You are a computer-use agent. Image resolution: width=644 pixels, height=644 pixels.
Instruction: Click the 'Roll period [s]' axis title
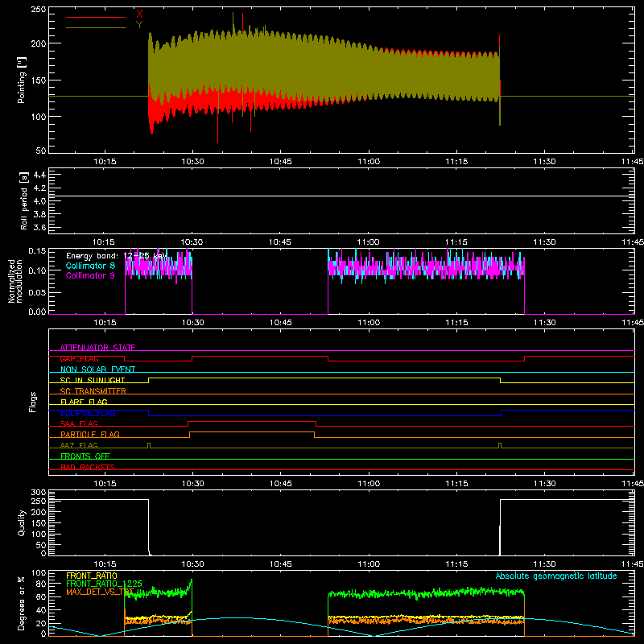click(23, 200)
